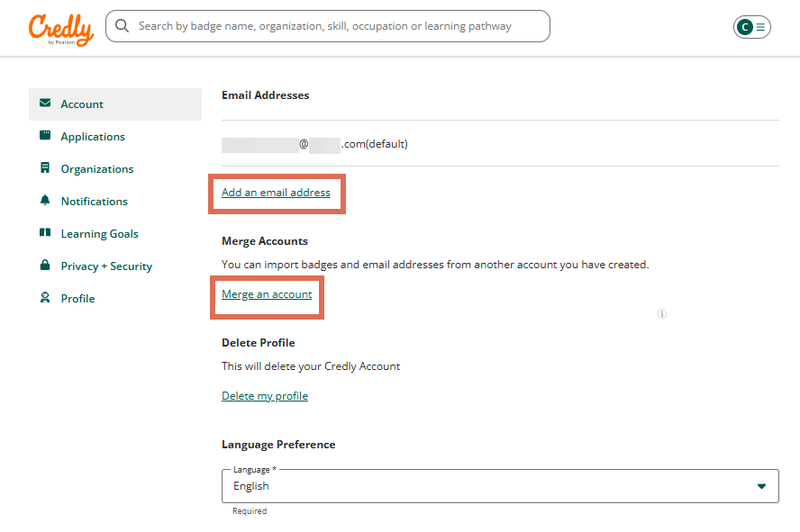Select the default email address row
The image size is (800, 532).
coord(500,144)
